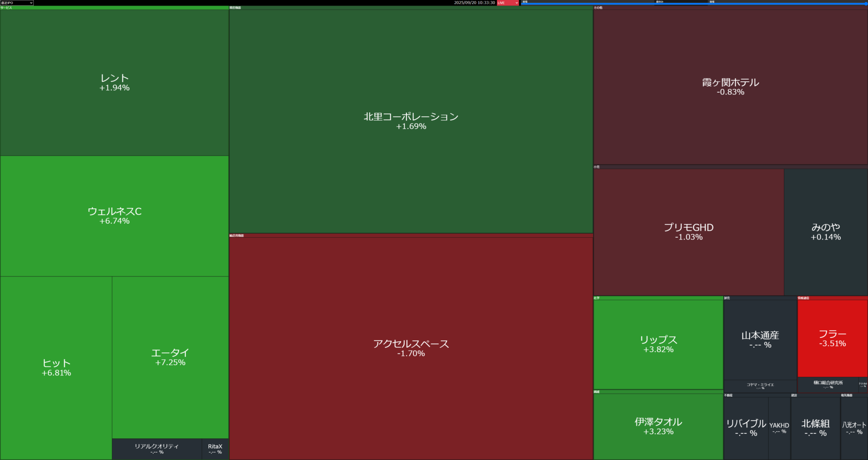Click the ヒット +6.81% tile
This screenshot has height=460, width=868.
(x=56, y=368)
